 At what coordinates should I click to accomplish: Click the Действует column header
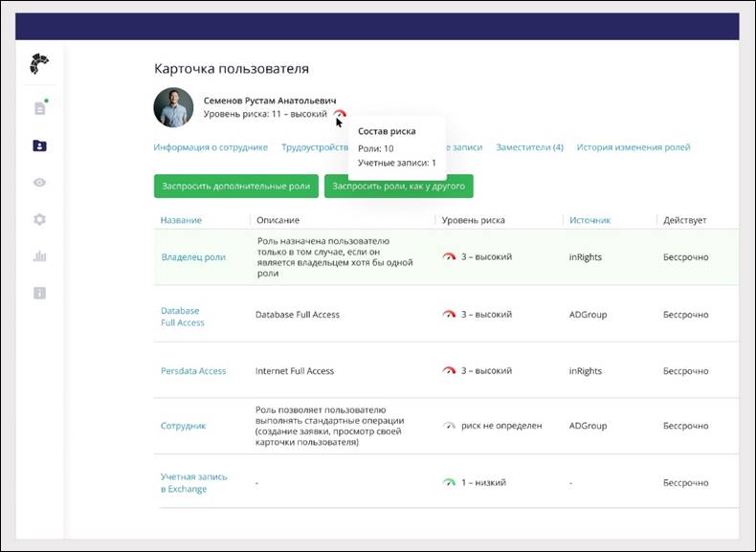(684, 220)
